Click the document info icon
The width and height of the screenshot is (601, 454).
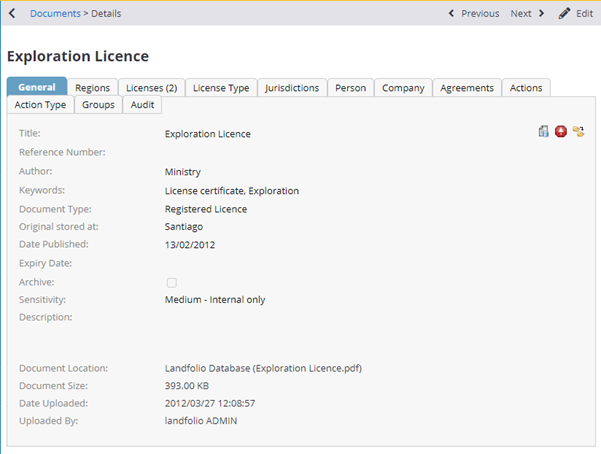pos(544,132)
